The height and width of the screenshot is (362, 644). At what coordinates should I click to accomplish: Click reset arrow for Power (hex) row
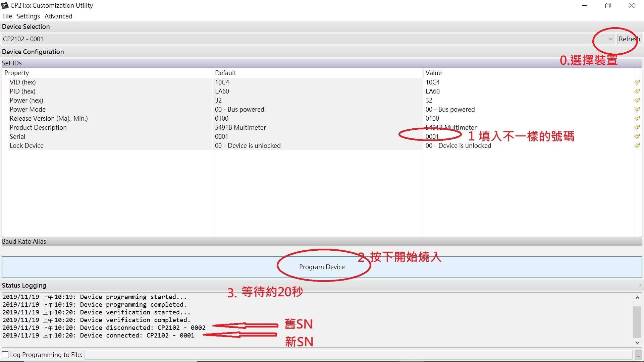[637, 100]
